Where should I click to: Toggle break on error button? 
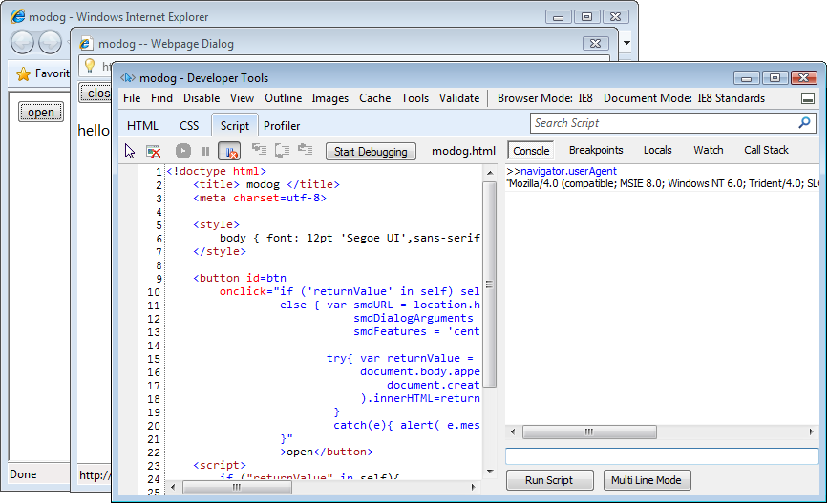(x=229, y=152)
